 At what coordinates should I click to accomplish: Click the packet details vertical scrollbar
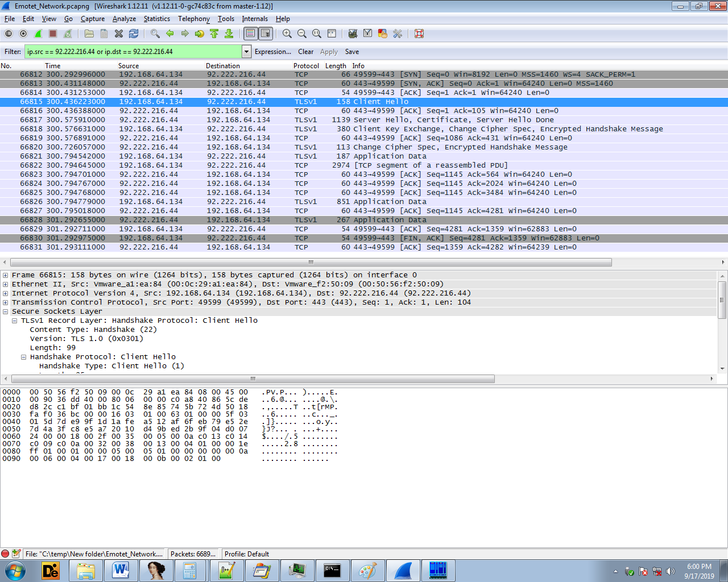pyautogui.click(x=722, y=300)
